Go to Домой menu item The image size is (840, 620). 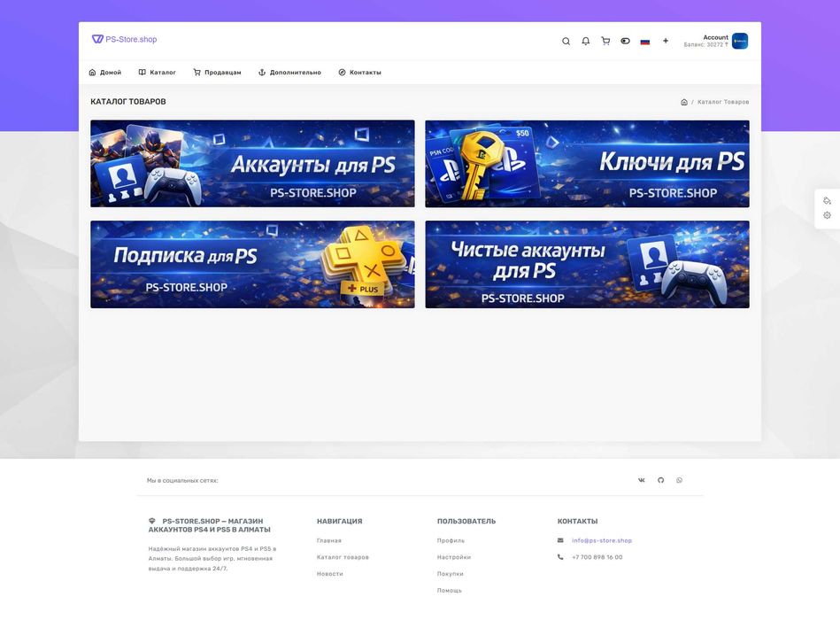pyautogui.click(x=105, y=73)
